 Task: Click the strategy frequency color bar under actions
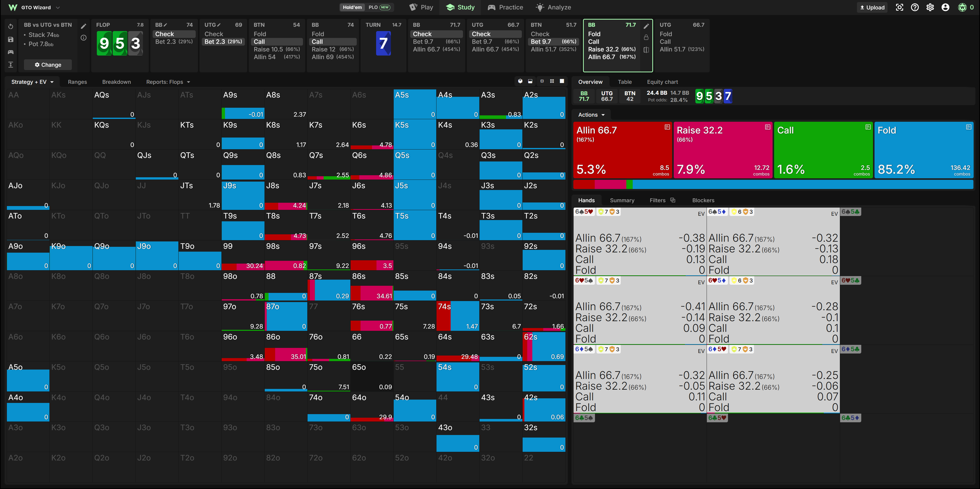(x=773, y=185)
